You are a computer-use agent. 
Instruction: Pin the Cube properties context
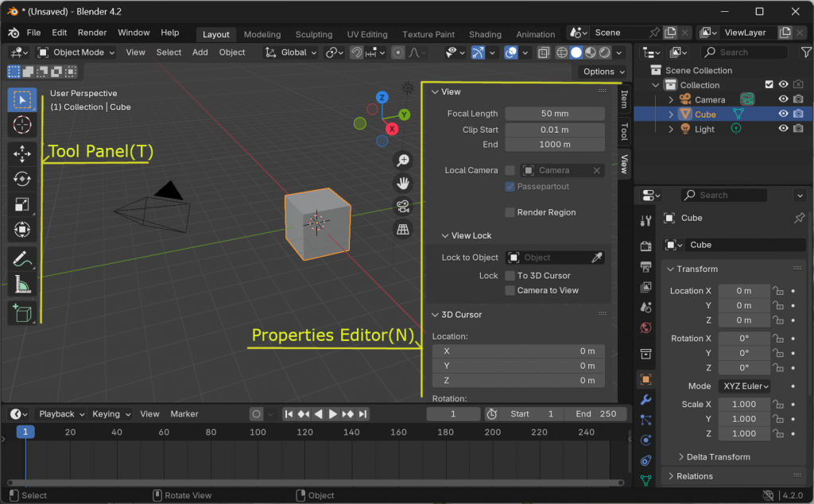(x=800, y=218)
